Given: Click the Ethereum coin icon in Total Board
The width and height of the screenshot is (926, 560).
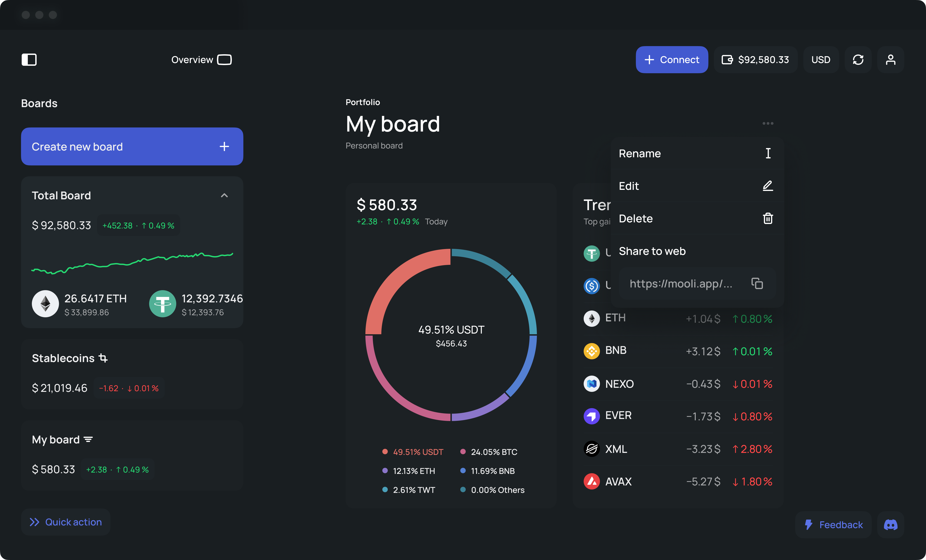Looking at the screenshot, I should tap(45, 304).
